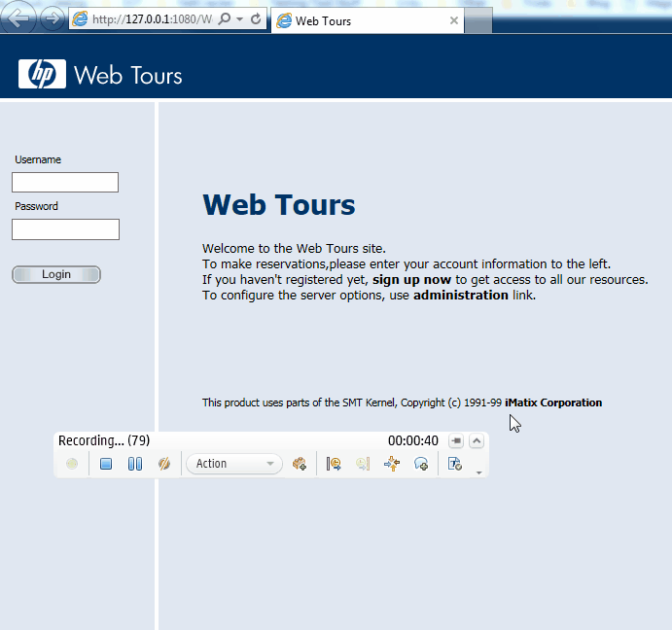This screenshot has width=672, height=630.
Task: Open the administration link
Action: tap(460, 296)
